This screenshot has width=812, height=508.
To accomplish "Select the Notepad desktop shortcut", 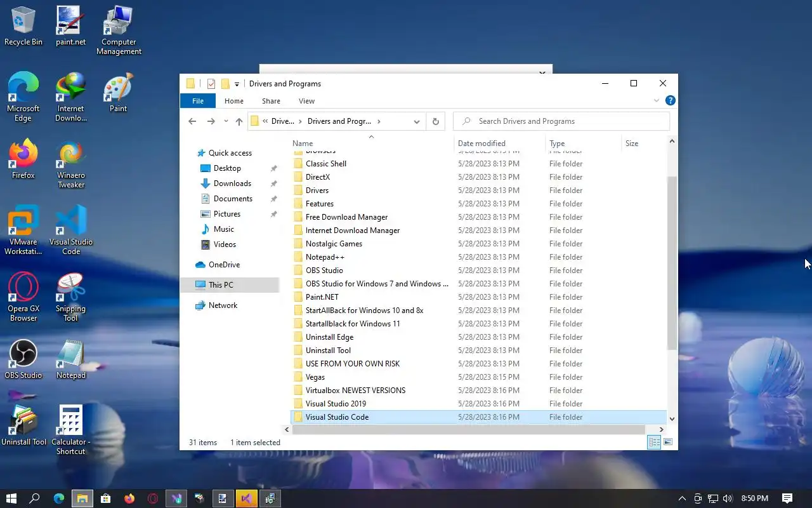I will (x=70, y=359).
